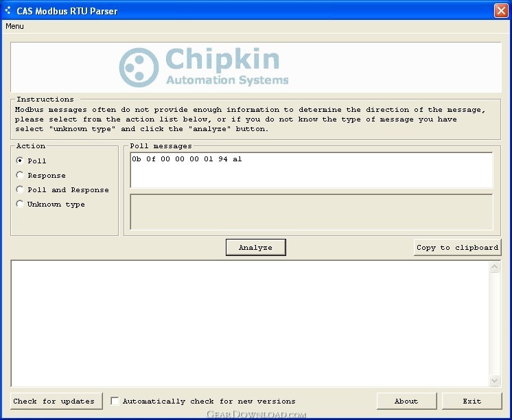
Task: Click the results output text area
Action: pyautogui.click(x=250, y=323)
